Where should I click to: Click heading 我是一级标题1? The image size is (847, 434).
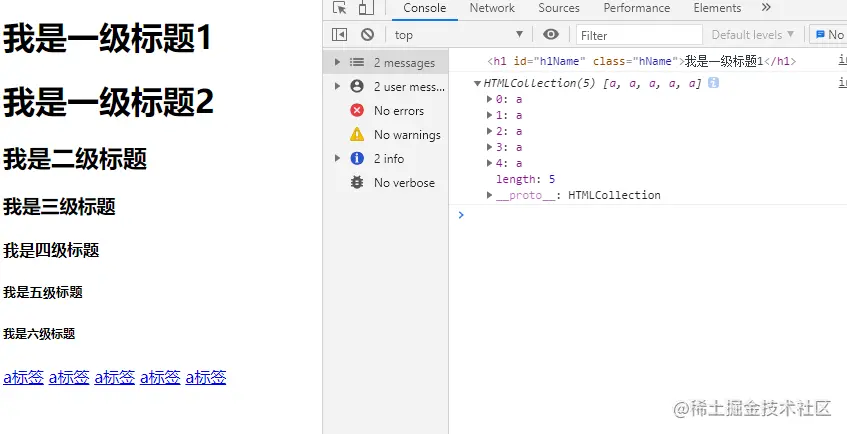[x=107, y=38]
